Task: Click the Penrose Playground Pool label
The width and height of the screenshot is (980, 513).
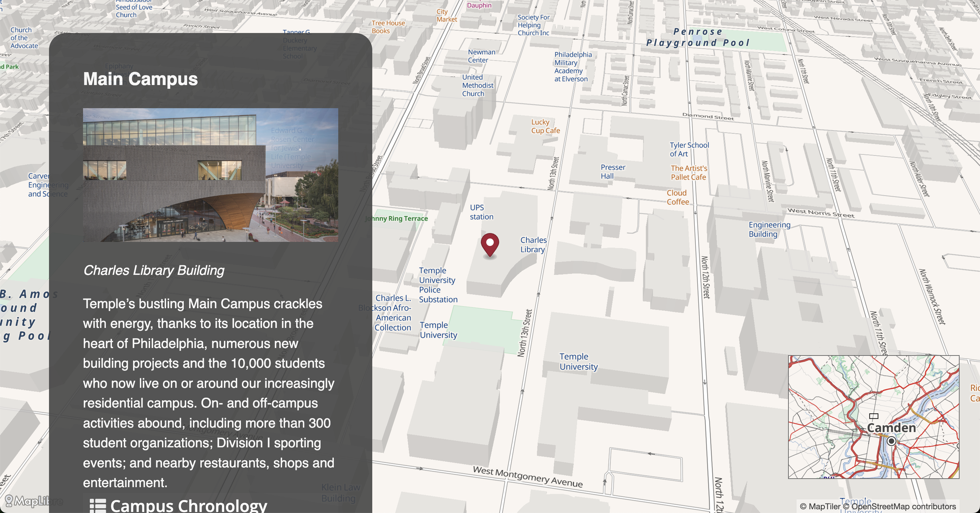Action: pos(698,37)
